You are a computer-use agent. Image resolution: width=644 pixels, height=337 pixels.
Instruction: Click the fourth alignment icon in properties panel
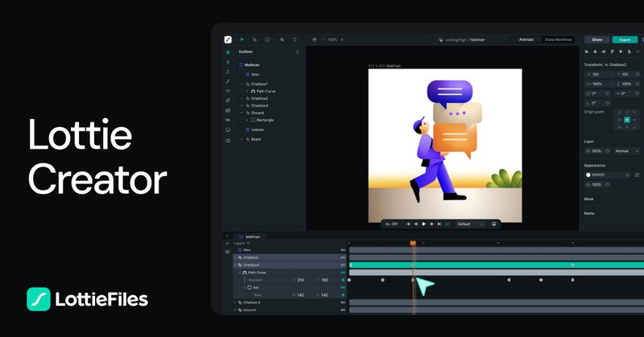point(612,51)
